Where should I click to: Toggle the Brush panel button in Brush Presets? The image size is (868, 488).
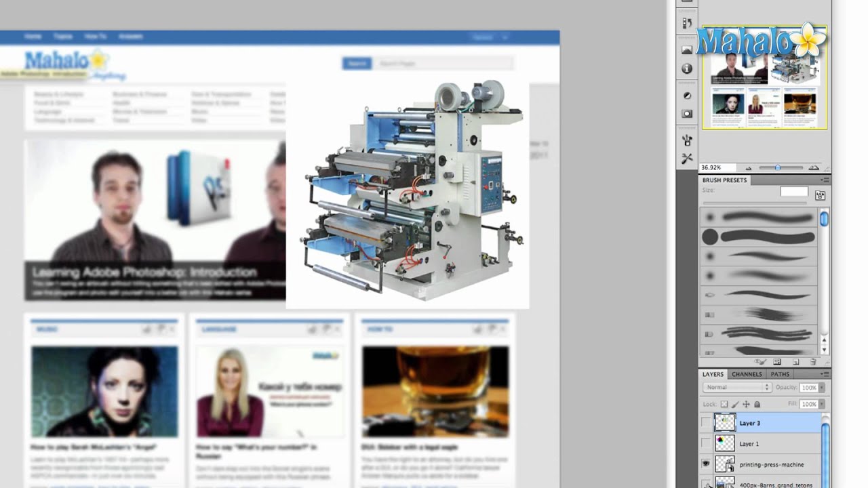coord(820,195)
